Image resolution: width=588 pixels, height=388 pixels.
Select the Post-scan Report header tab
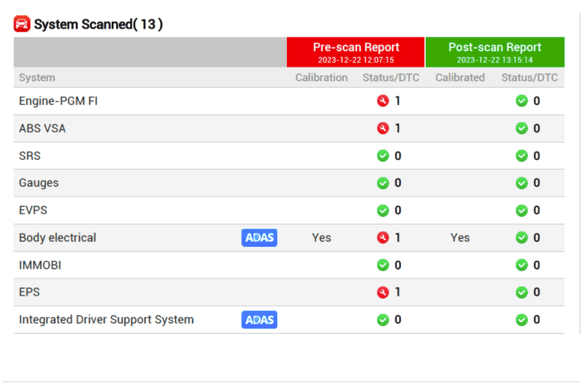pyautogui.click(x=495, y=52)
